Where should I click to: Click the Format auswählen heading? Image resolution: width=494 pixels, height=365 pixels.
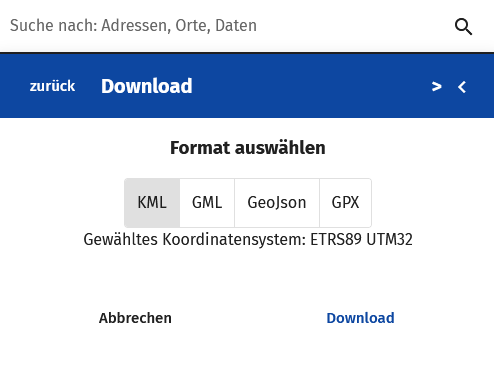tap(248, 148)
